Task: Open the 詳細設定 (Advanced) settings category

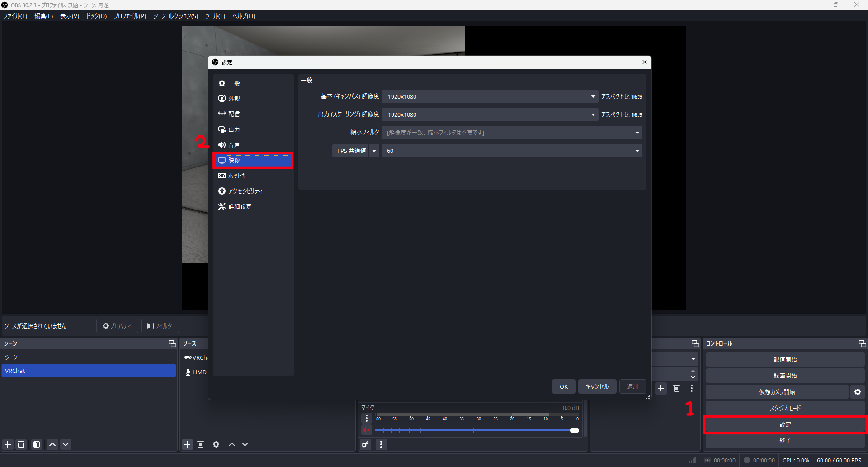Action: pos(240,206)
